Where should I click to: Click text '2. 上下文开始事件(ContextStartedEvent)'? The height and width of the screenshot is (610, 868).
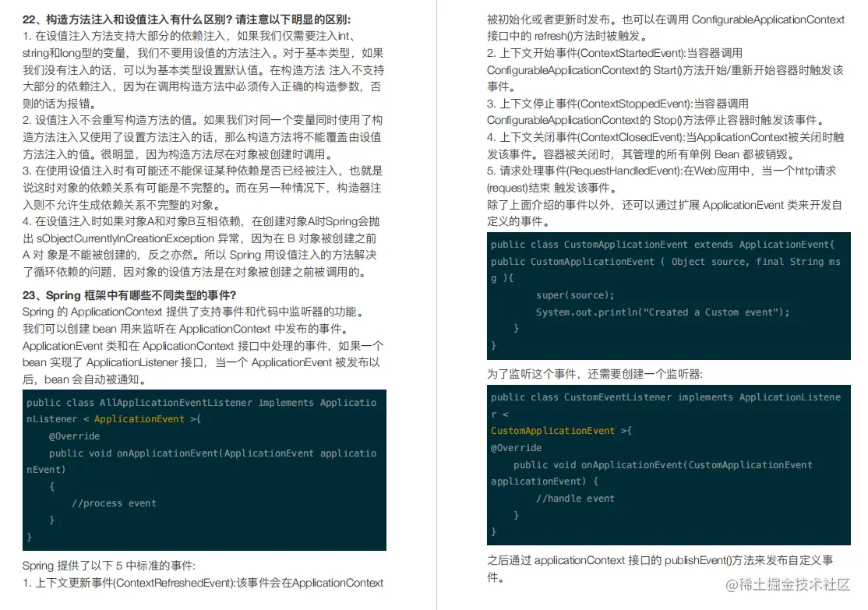tap(586, 53)
